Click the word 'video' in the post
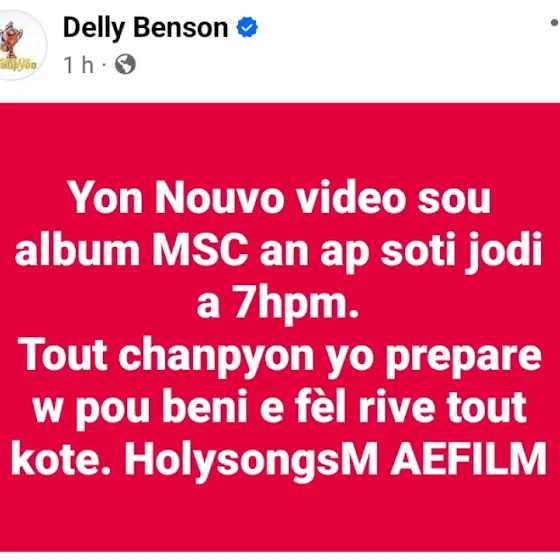 (351, 198)
